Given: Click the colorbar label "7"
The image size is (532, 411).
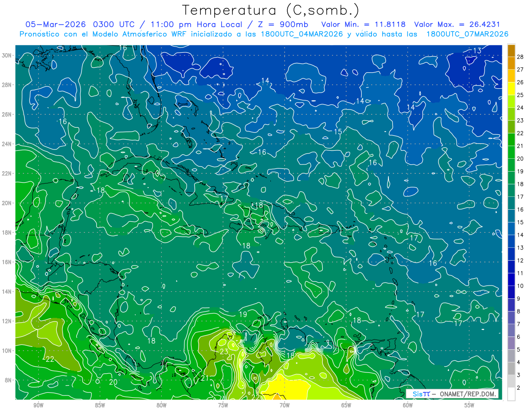Looking at the screenshot, I should pos(519,324).
